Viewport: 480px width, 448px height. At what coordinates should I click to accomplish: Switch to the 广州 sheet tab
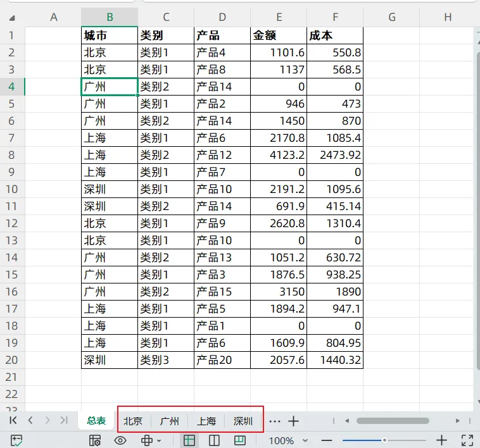click(x=169, y=421)
